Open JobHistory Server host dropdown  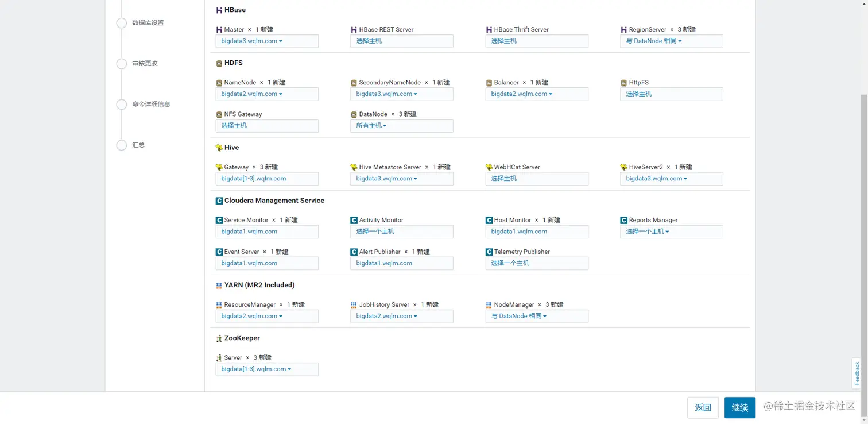coord(402,316)
